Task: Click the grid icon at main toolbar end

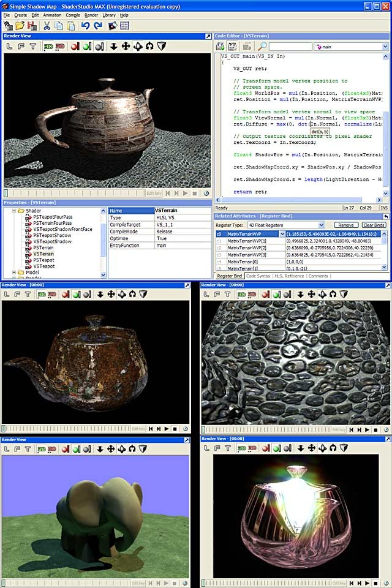Action: click(x=124, y=26)
